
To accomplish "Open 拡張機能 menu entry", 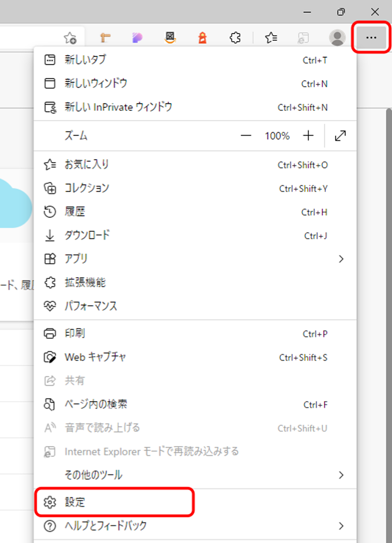I will click(195, 283).
